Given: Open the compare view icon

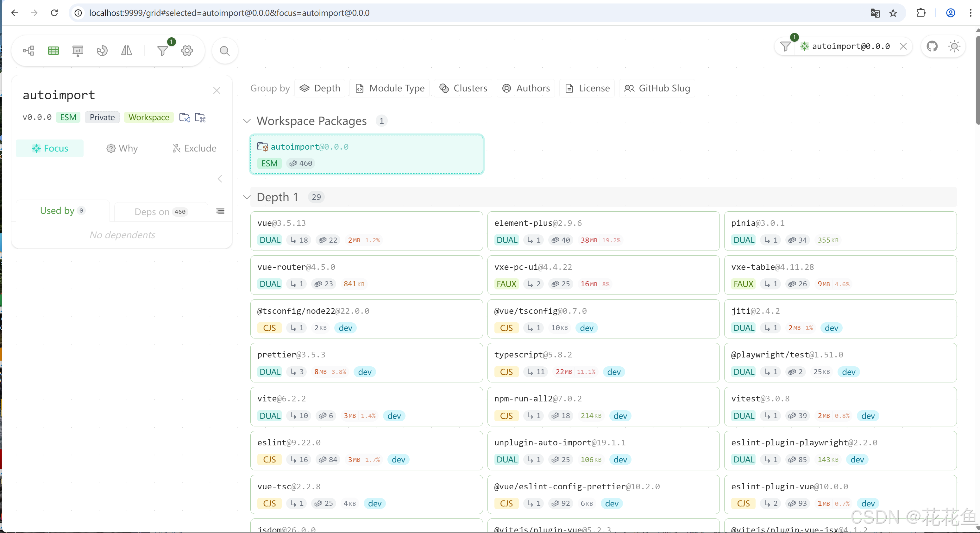Looking at the screenshot, I should pos(126,51).
